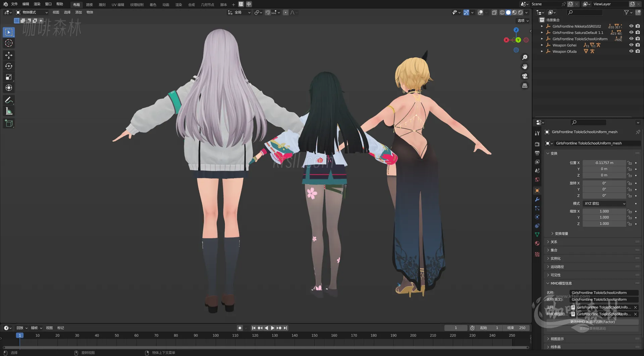Image resolution: width=644 pixels, height=356 pixels.
Task: Open the 渲染 menu in the top bar
Action: [x=37, y=4]
